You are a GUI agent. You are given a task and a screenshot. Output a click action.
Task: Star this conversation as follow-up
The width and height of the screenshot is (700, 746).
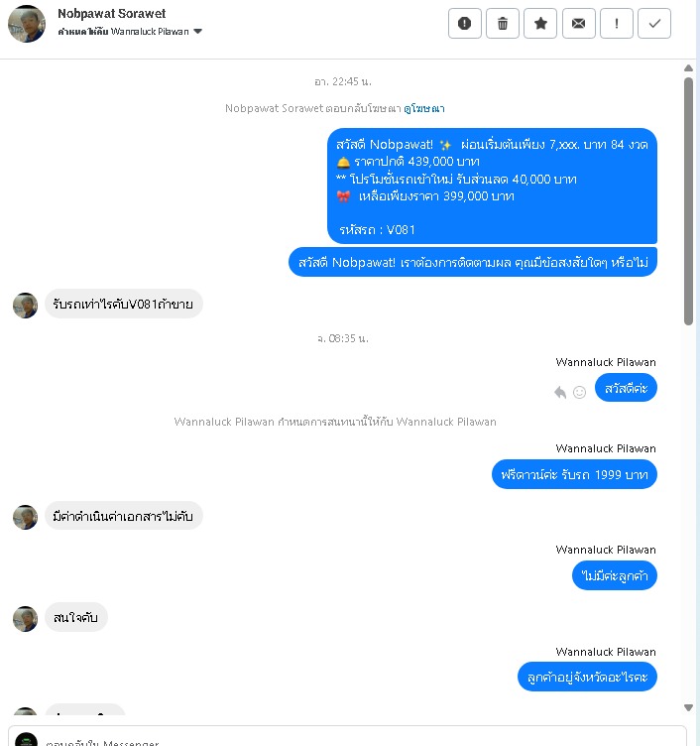pyautogui.click(x=540, y=24)
